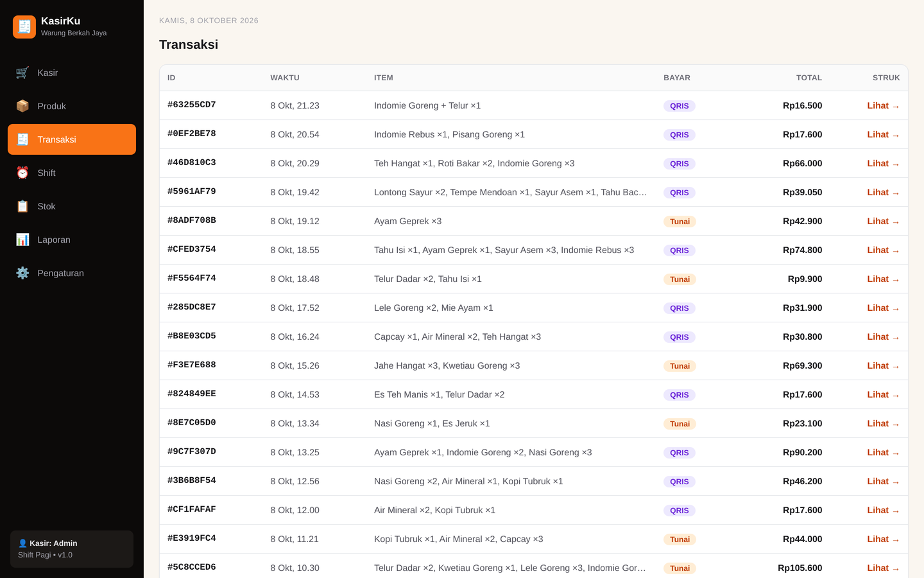Click the gear Pengaturan icon

click(x=22, y=273)
